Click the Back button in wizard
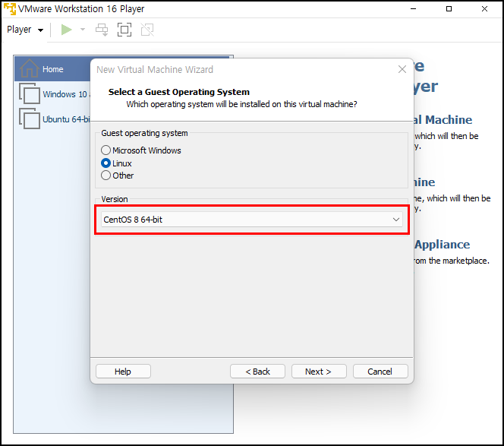This screenshot has height=446, width=504. coord(257,372)
